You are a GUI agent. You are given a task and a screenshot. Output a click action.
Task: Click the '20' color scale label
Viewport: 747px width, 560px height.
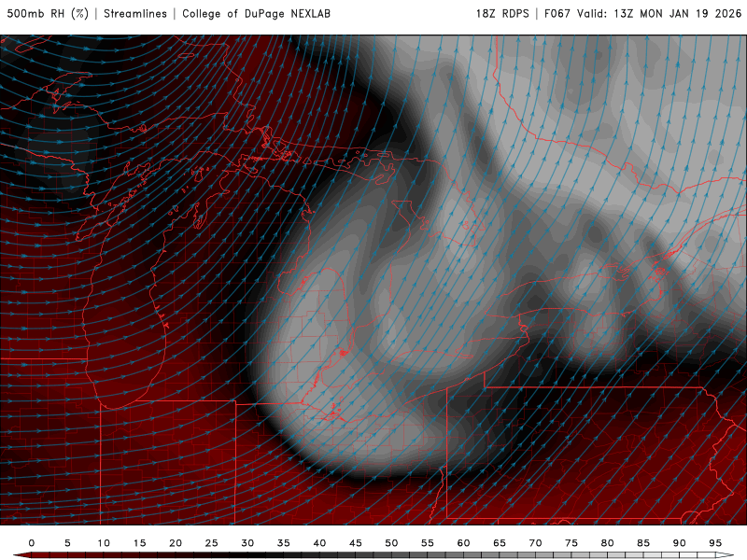click(176, 543)
